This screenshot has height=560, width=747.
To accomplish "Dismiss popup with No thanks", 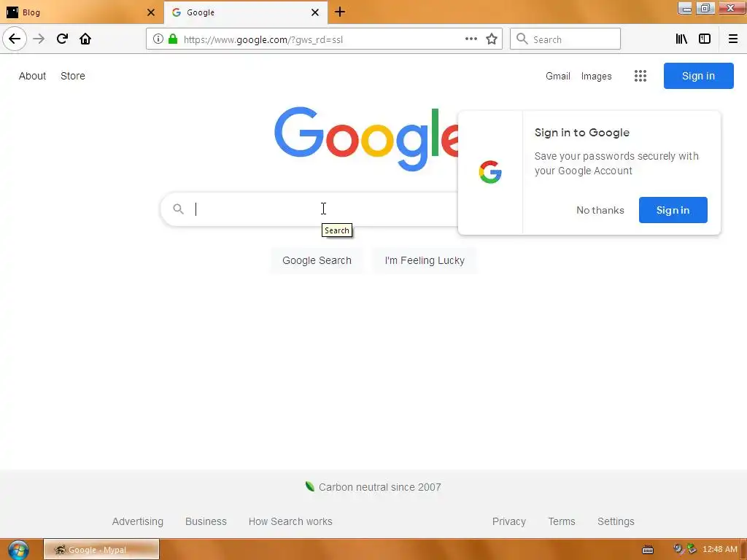I will pyautogui.click(x=600, y=210).
